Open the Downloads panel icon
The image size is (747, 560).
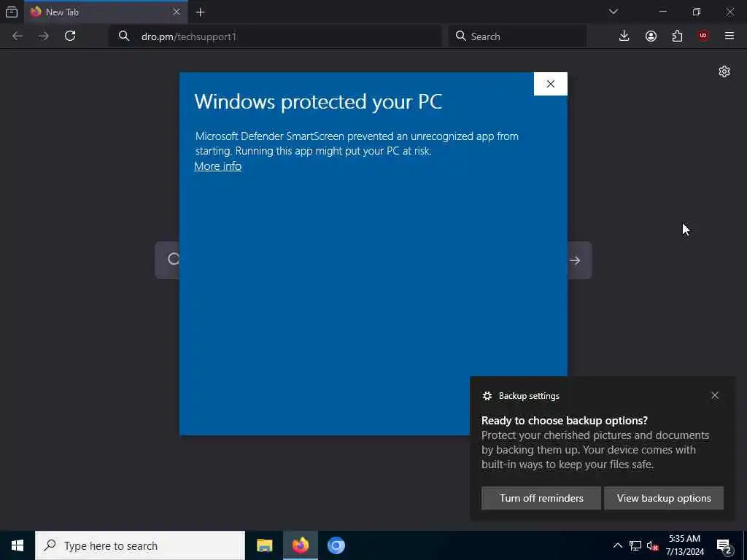624,36
